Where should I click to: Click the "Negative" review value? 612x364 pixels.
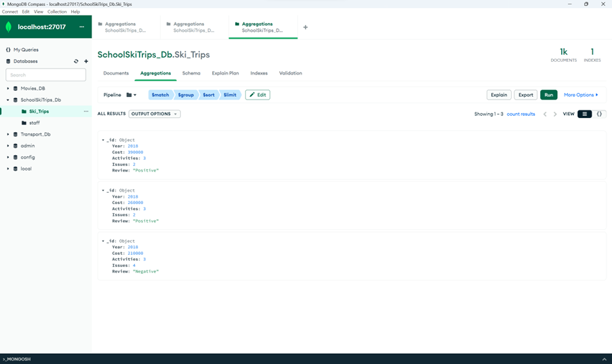pos(146,271)
